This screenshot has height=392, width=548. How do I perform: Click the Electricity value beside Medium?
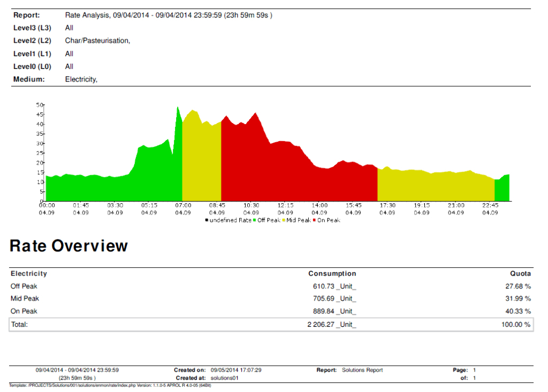pyautogui.click(x=81, y=79)
